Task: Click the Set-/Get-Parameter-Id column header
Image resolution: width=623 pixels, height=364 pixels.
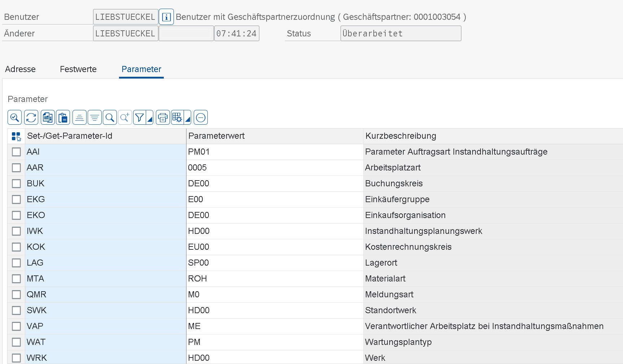Action: pyautogui.click(x=106, y=136)
